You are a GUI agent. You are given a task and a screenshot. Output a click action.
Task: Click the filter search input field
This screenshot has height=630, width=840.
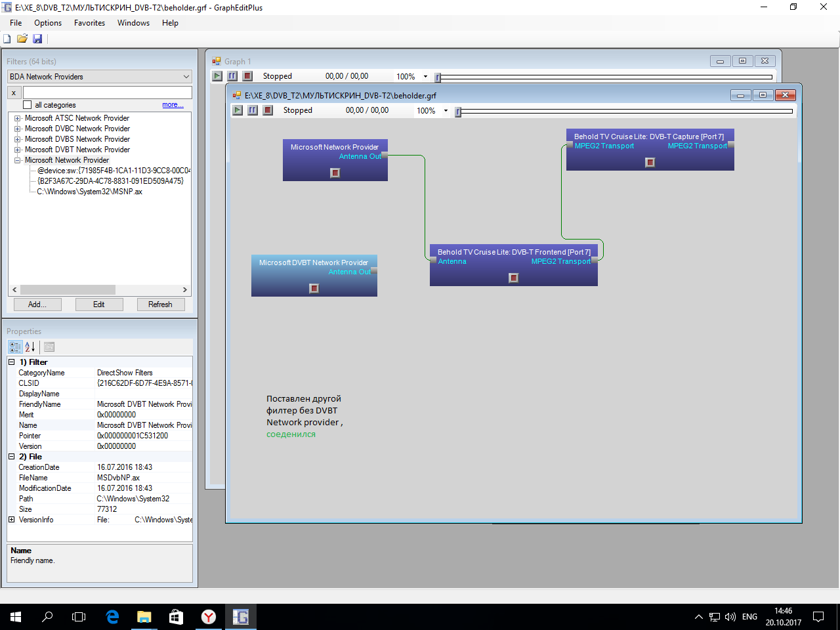click(108, 93)
